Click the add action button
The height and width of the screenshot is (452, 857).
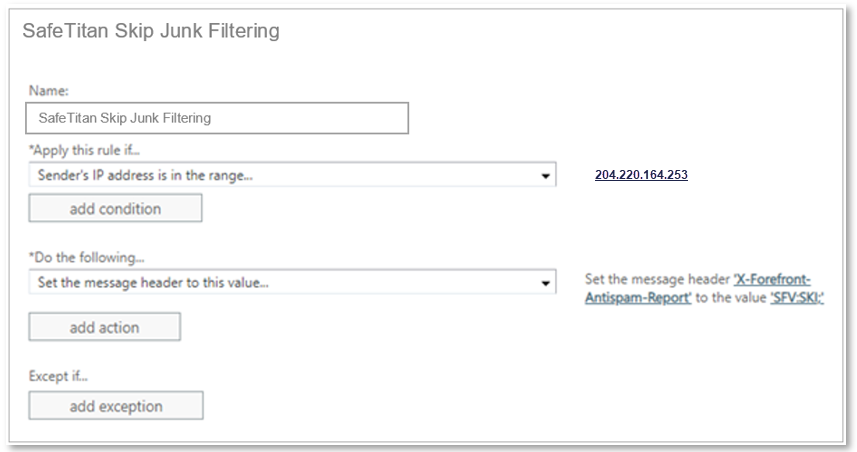[104, 327]
